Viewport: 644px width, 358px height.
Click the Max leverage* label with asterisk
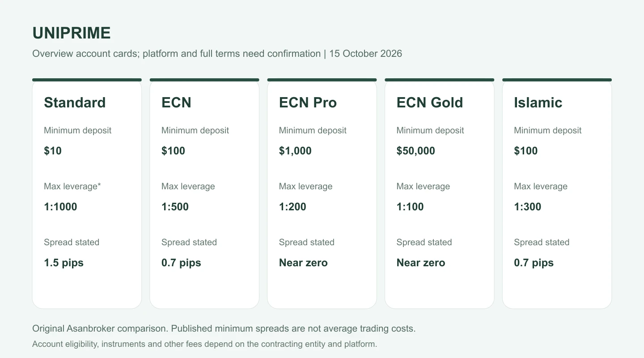72,187
